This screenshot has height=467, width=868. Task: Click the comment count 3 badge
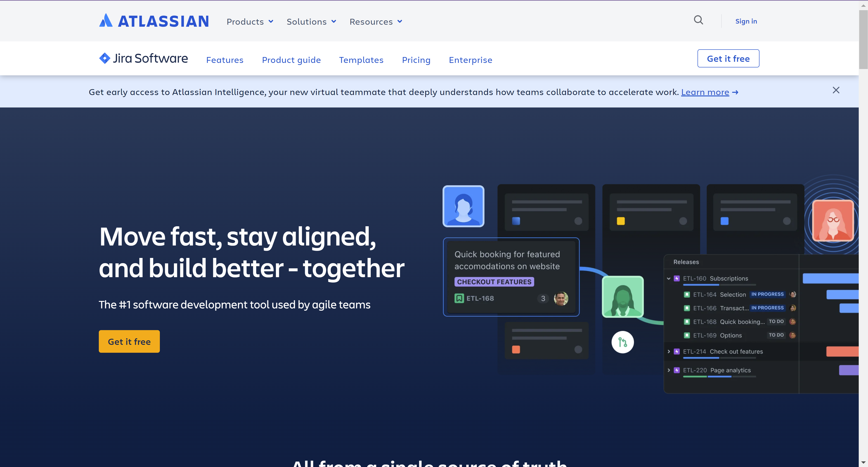pyautogui.click(x=543, y=298)
